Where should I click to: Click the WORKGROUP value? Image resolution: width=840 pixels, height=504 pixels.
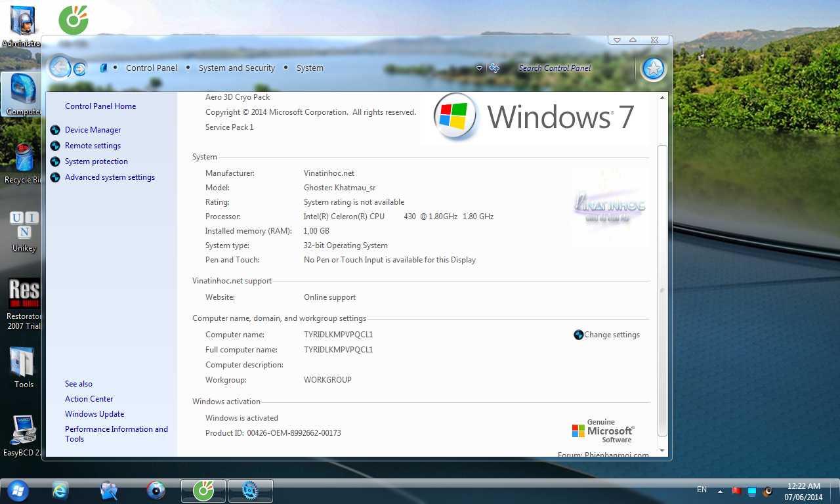click(327, 380)
